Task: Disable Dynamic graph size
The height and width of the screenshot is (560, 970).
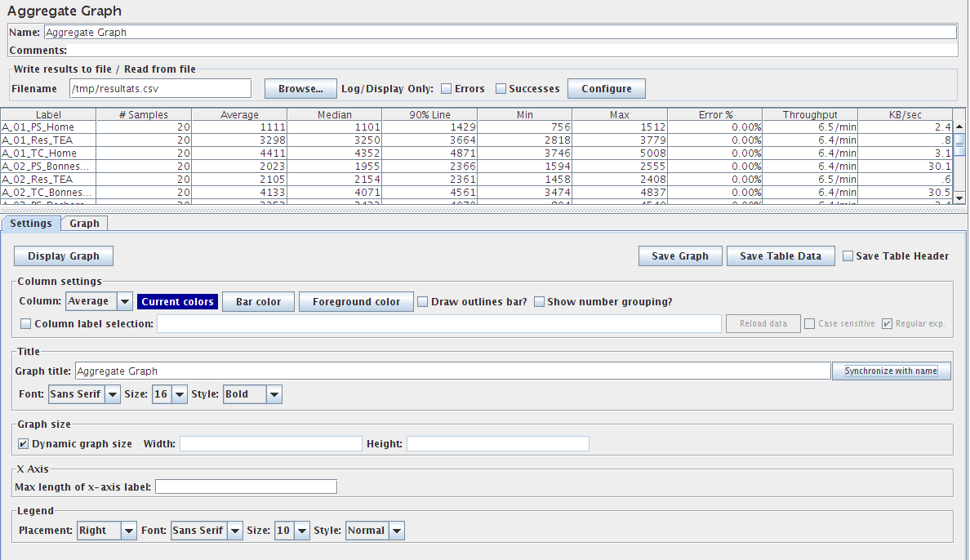Action: pos(23,443)
